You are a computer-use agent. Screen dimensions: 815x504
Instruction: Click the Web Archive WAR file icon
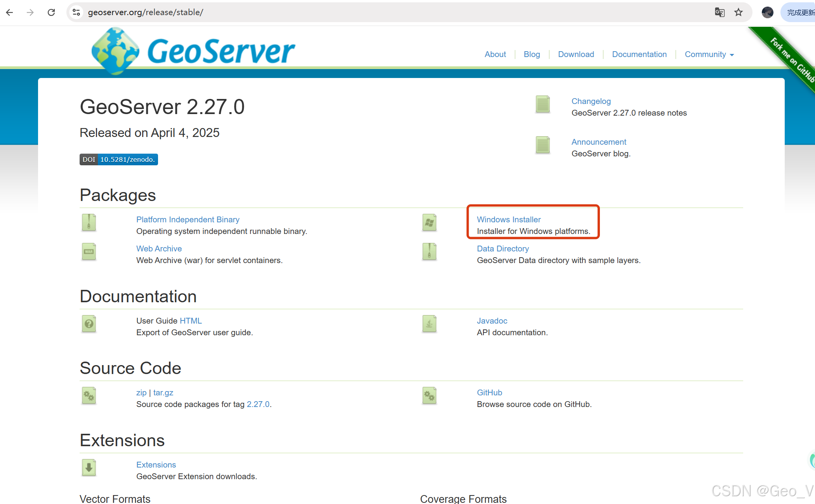(x=89, y=252)
